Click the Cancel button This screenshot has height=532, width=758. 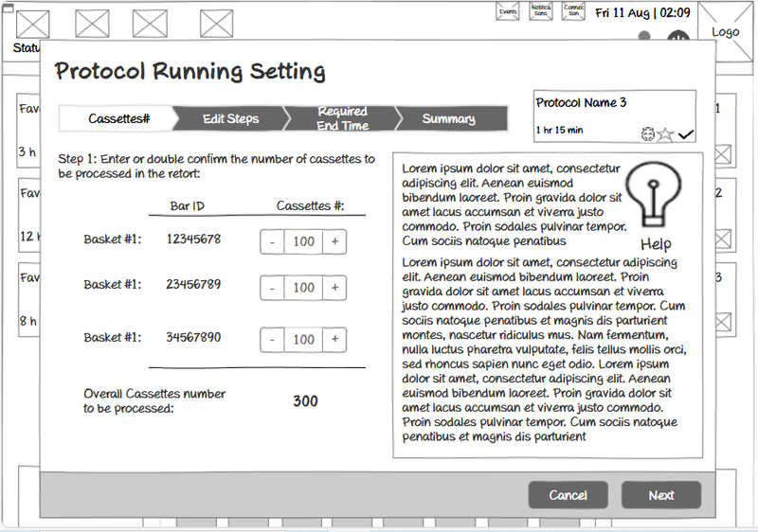coord(568,495)
